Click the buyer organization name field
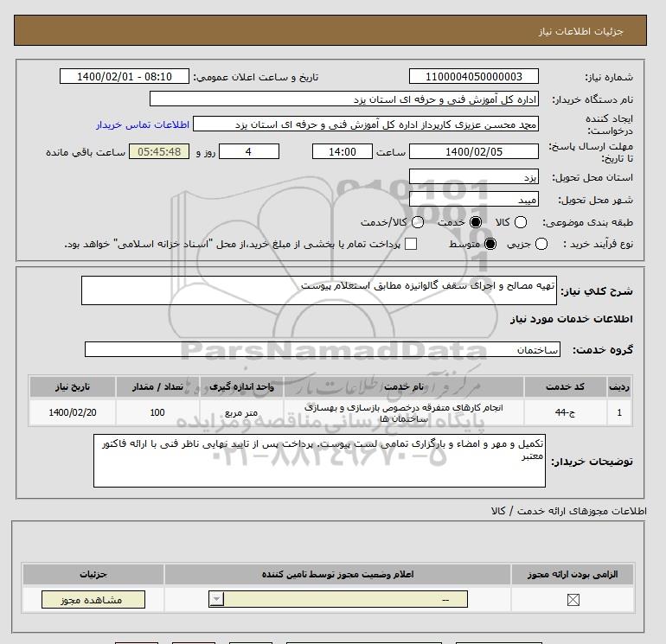 pos(344,99)
